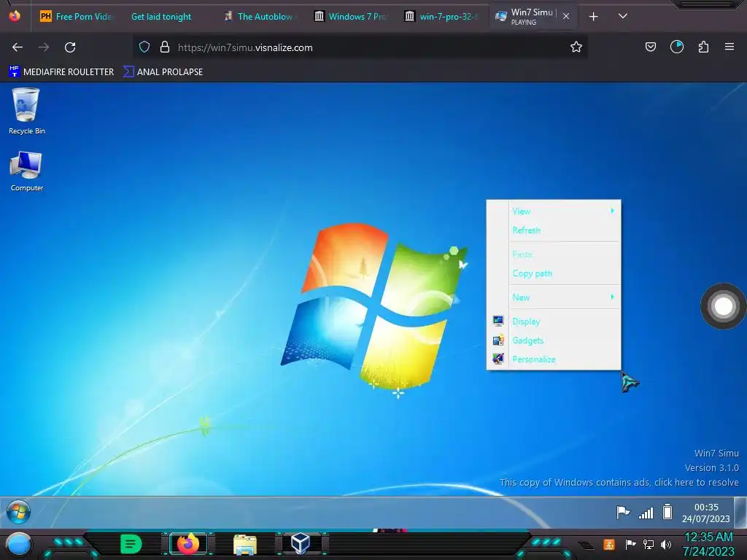
Task: Click the Show desktop strip beside simulator clock
Action: pos(740,513)
